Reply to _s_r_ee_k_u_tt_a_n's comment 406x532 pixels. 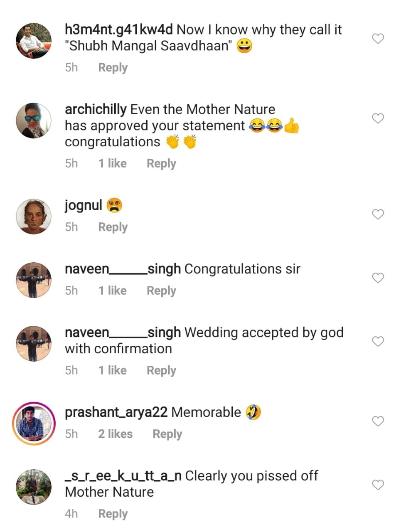pos(113,514)
